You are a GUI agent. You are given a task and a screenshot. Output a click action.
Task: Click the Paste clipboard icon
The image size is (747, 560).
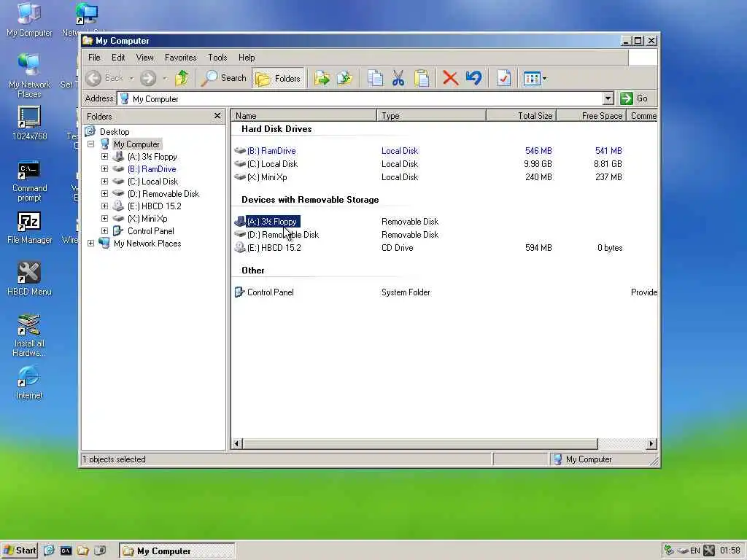point(422,78)
